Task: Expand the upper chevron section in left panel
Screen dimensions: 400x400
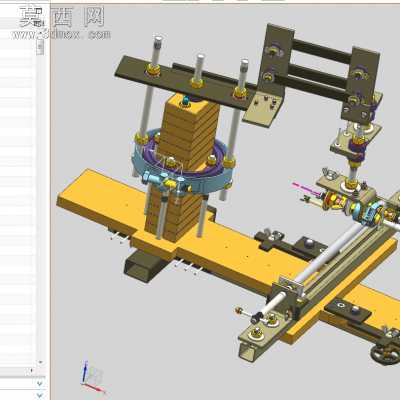Action: [x=39, y=383]
